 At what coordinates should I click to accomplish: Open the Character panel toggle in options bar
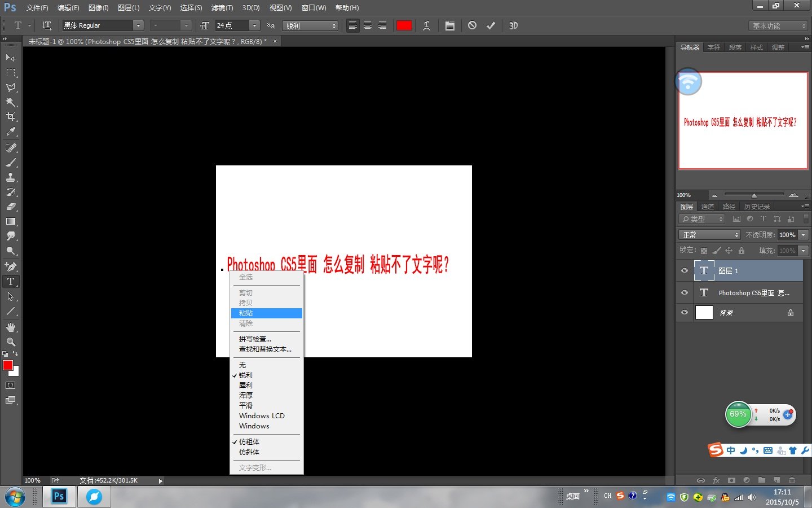tap(450, 25)
